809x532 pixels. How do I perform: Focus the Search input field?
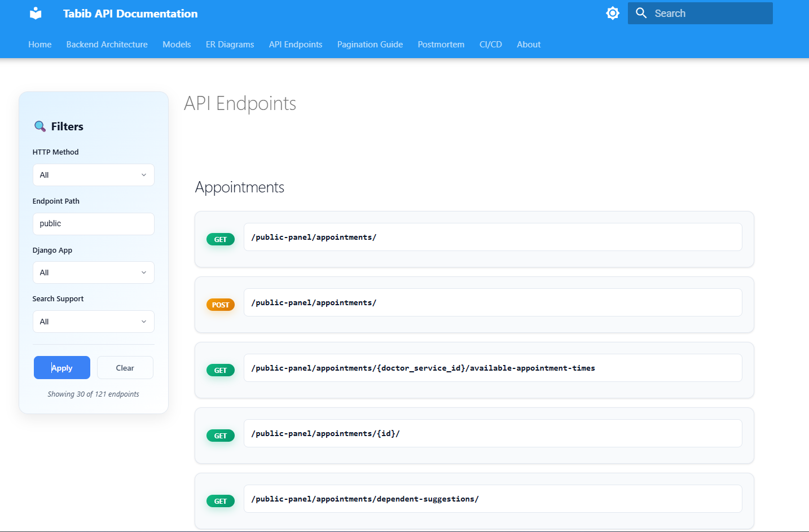pos(700,13)
